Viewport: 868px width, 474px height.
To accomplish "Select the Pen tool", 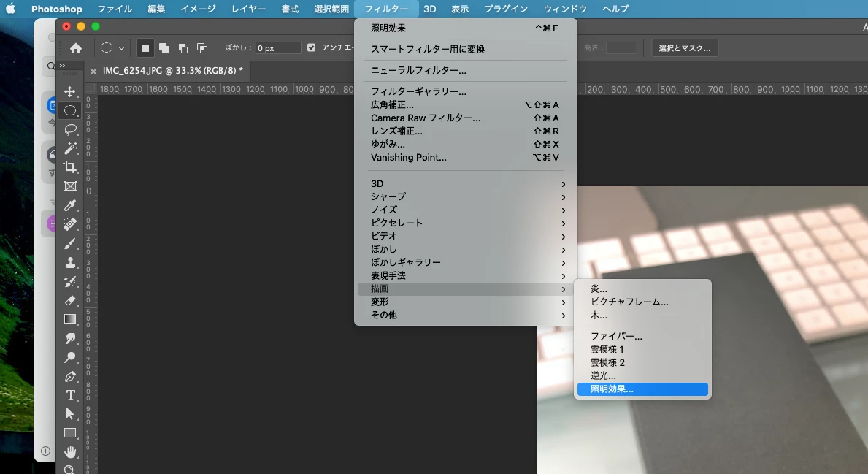I will click(x=70, y=377).
